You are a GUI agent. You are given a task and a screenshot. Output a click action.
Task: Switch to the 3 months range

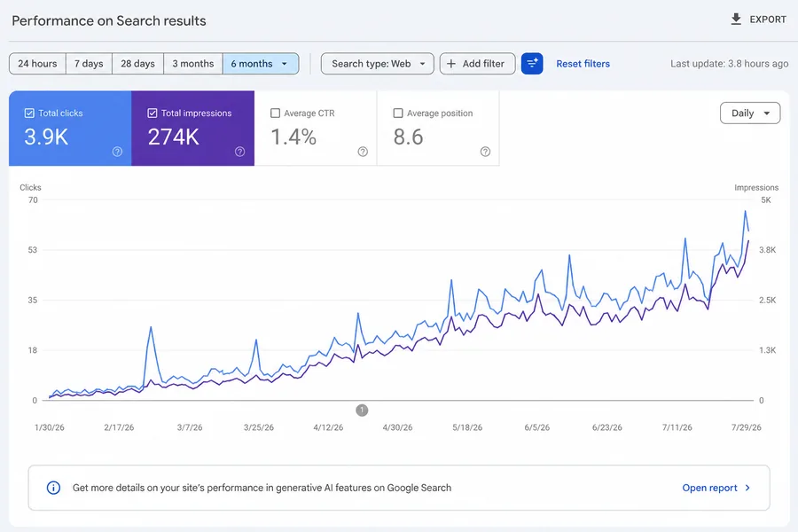click(193, 64)
